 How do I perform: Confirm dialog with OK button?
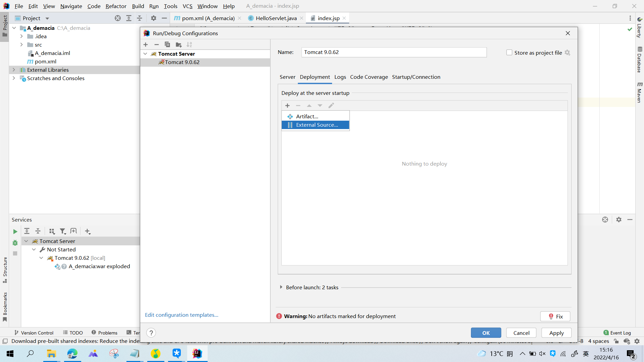coord(486,333)
